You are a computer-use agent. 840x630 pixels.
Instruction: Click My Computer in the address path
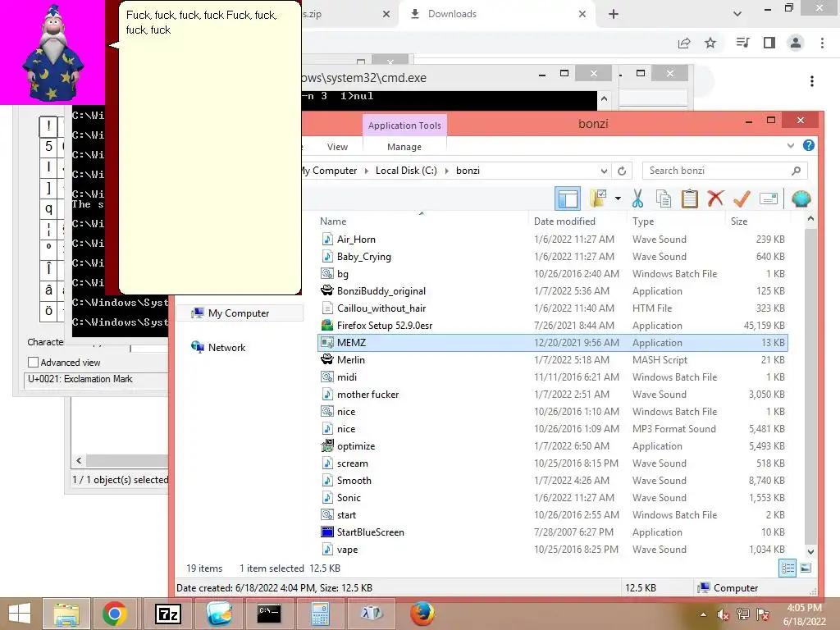pyautogui.click(x=329, y=171)
